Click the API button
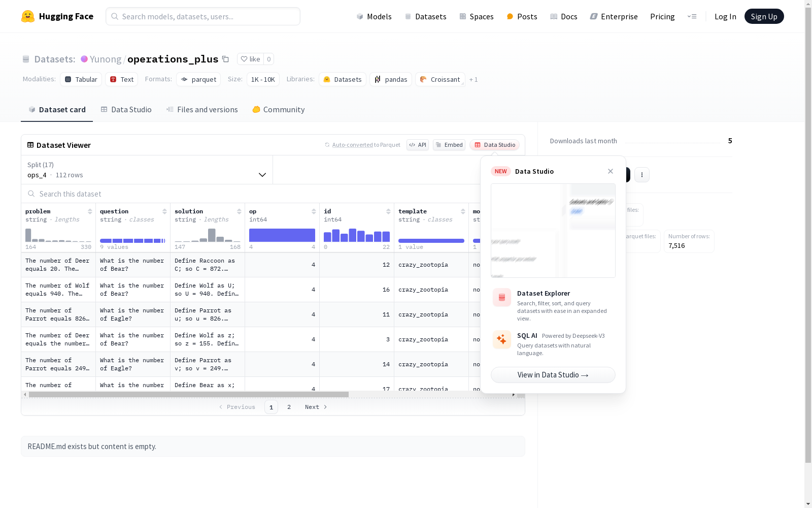The height and width of the screenshot is (508, 812). tap(418, 145)
